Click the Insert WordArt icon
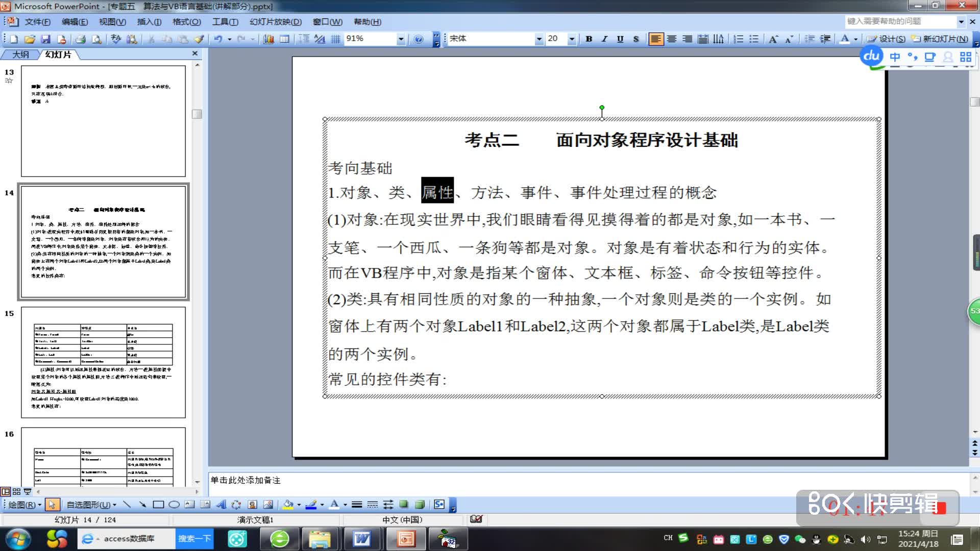This screenshot has width=980, height=551. [x=221, y=505]
